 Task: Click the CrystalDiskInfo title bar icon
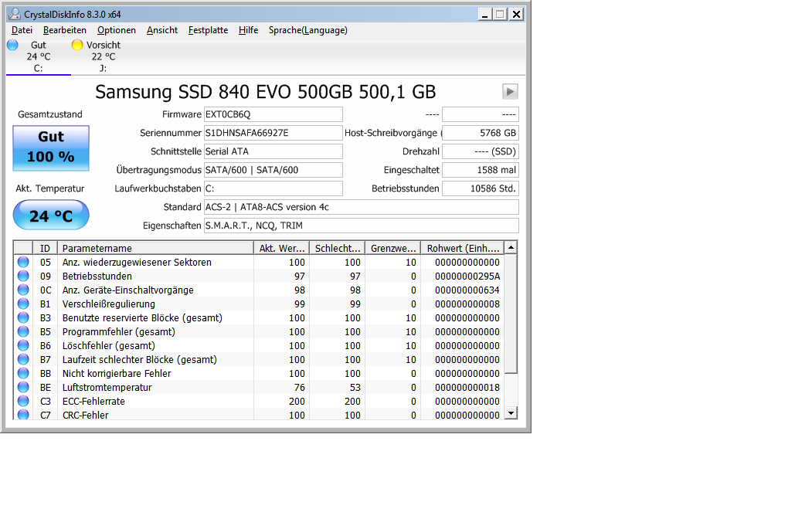tap(15, 14)
